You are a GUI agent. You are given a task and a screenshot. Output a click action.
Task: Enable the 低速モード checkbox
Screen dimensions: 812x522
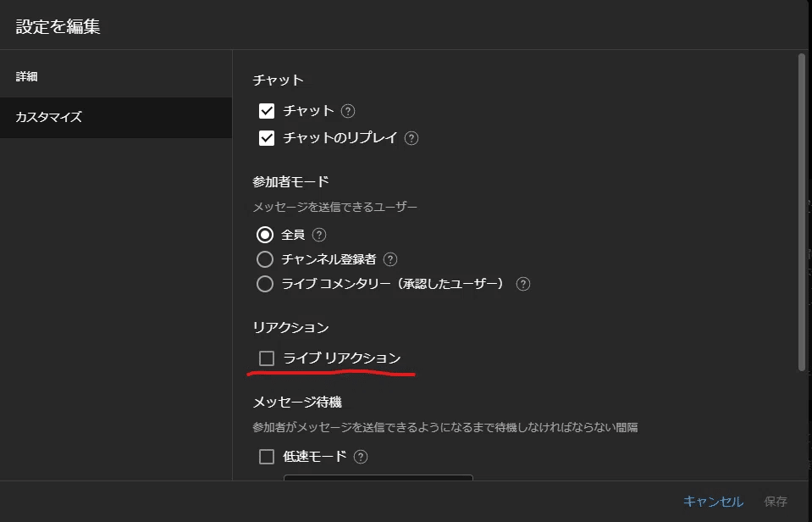coord(267,457)
